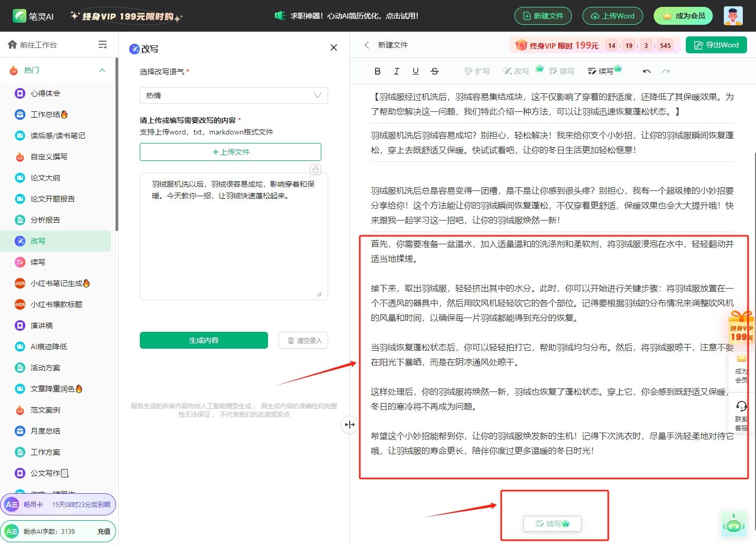
Task: Apply Italic formatting
Action: click(396, 71)
